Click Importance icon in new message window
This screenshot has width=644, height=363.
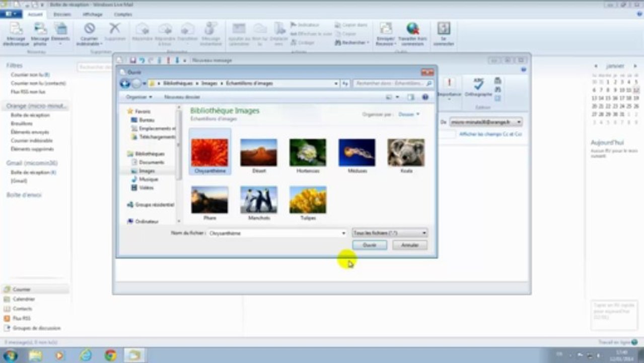[x=449, y=88]
